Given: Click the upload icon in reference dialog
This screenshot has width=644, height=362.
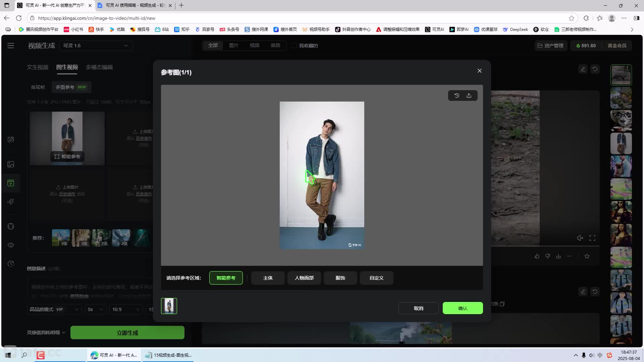Looking at the screenshot, I should [469, 96].
